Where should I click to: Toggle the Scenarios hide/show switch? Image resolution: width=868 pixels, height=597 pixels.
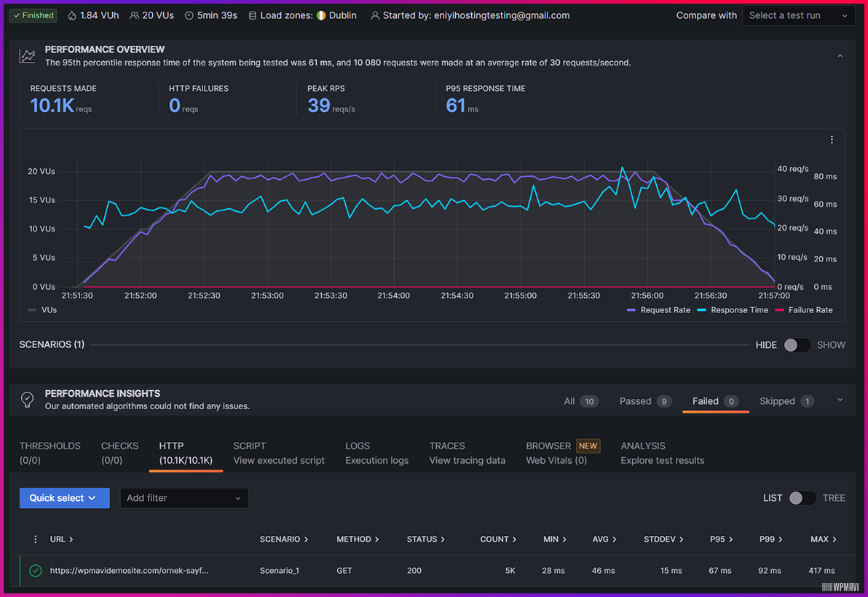[797, 344]
